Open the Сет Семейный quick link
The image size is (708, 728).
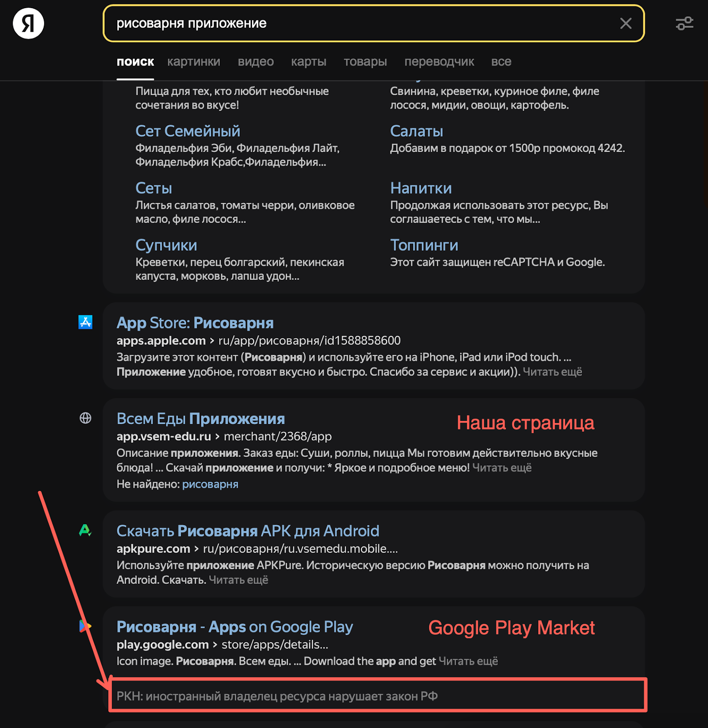tap(187, 131)
